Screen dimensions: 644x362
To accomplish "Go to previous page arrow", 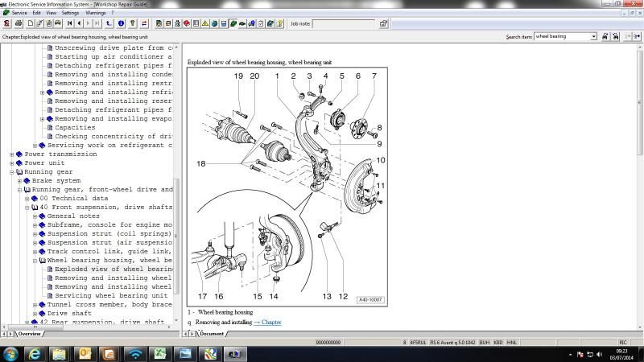I will pos(79,23).
